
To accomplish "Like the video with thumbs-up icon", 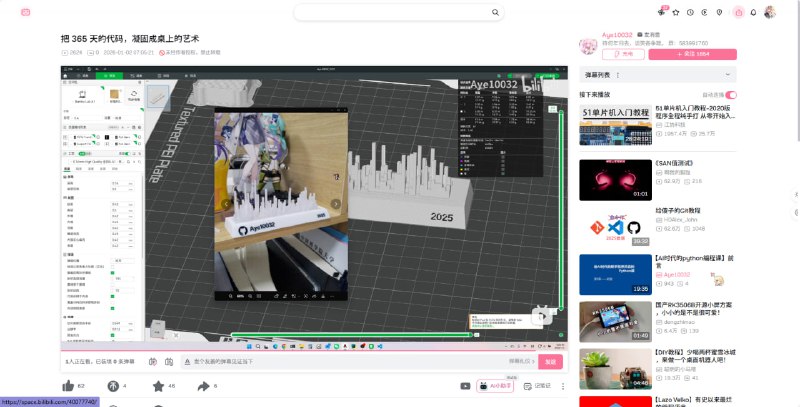I will click(x=68, y=385).
